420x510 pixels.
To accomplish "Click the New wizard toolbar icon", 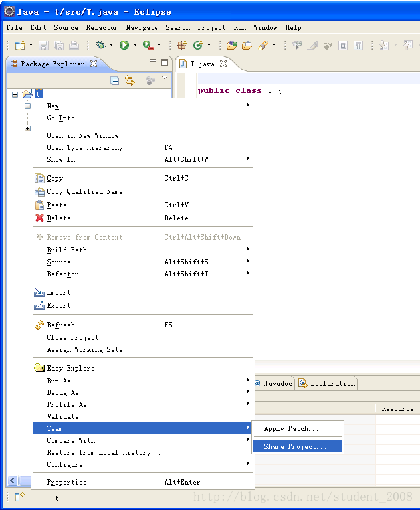I will (x=20, y=45).
